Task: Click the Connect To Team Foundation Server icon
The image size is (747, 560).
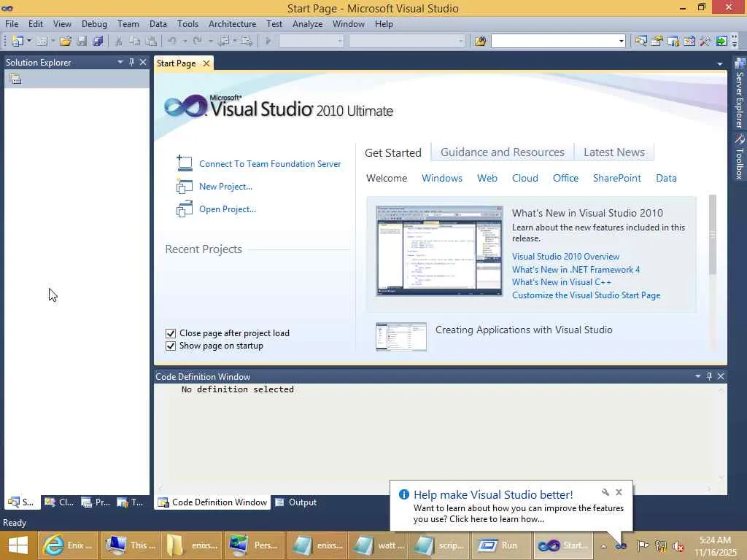Action: [x=185, y=163]
